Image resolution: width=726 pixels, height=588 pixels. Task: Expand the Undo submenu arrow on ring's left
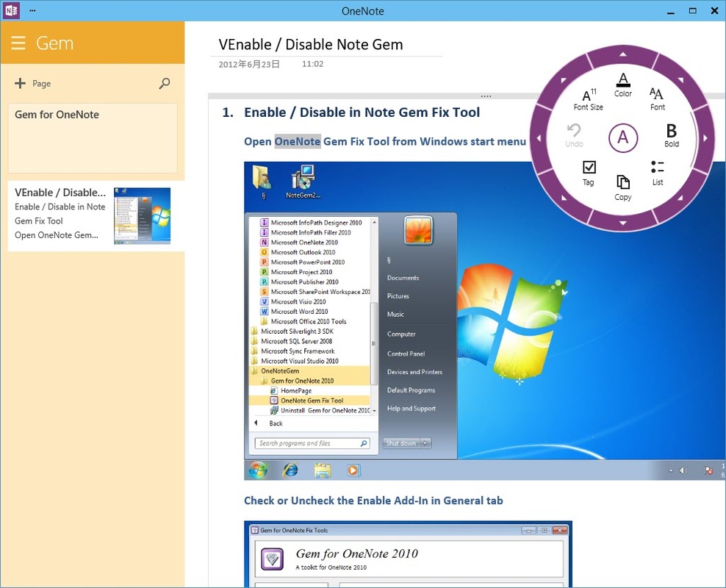tap(539, 137)
